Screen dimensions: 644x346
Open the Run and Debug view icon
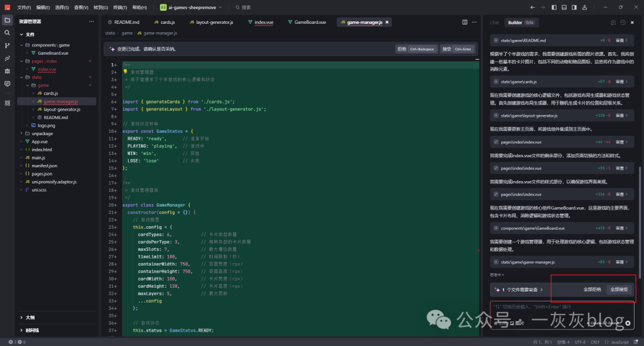7,71
